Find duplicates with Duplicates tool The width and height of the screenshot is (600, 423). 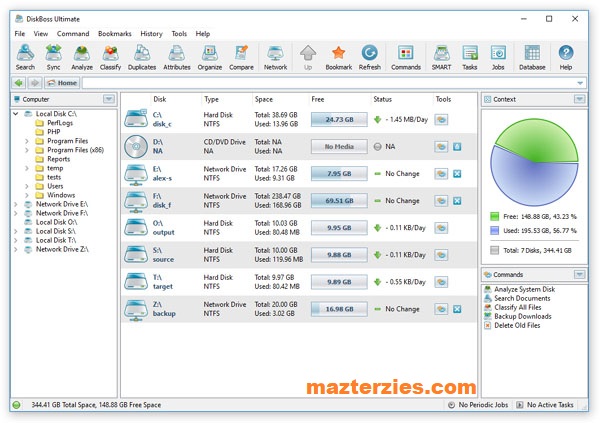(x=142, y=57)
